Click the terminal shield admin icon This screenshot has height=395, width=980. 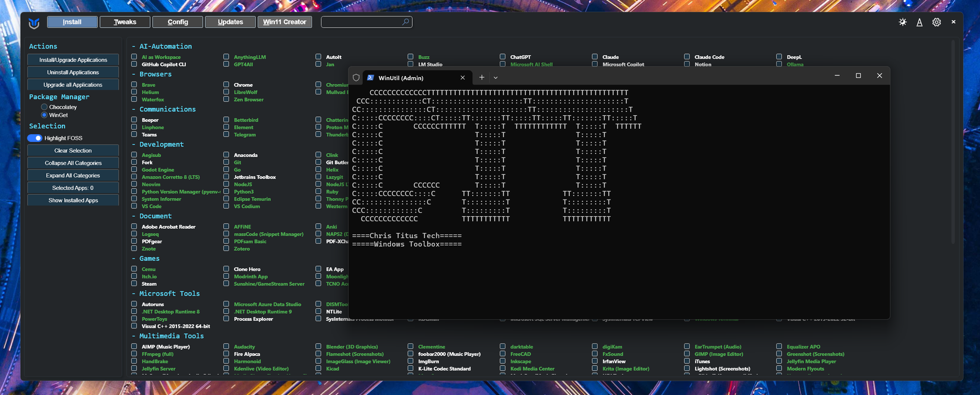tap(356, 77)
